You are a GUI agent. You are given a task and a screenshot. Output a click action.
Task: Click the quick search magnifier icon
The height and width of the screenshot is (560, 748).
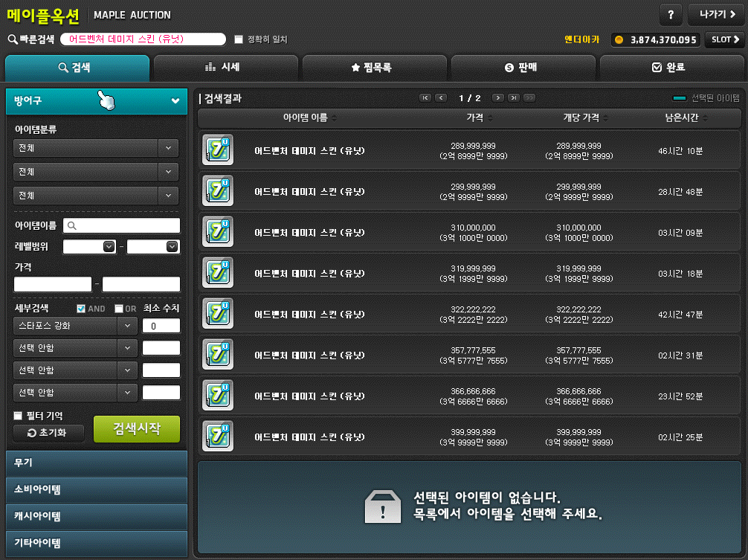[13, 39]
